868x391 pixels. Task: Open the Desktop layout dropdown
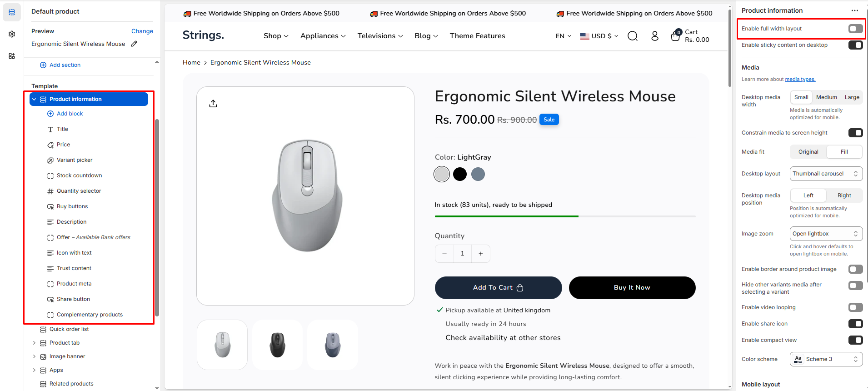point(826,174)
